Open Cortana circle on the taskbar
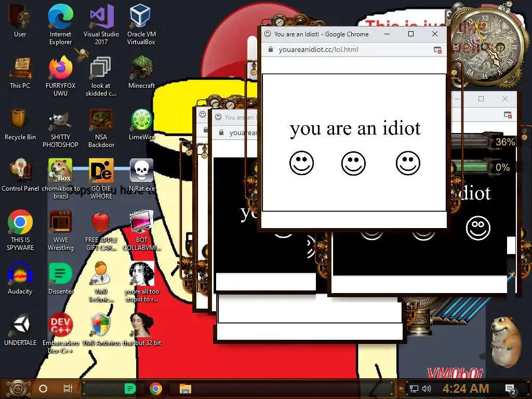The image size is (532, 399). pyautogui.click(x=43, y=389)
